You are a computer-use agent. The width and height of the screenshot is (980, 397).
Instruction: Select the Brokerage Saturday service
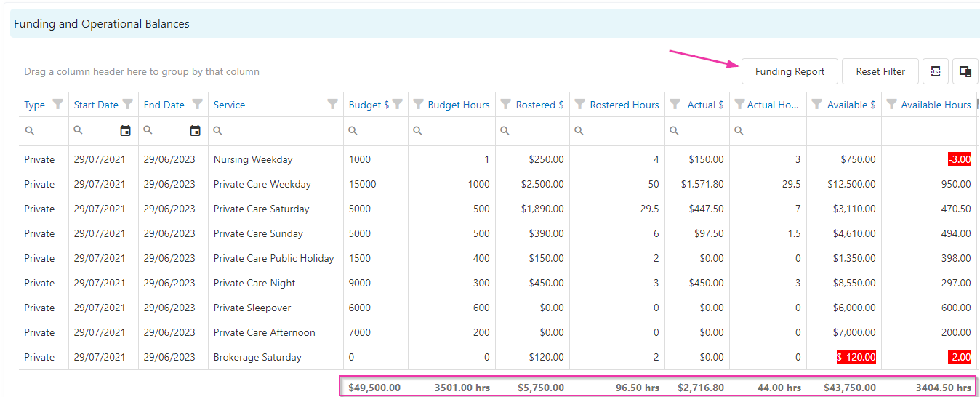tap(257, 357)
